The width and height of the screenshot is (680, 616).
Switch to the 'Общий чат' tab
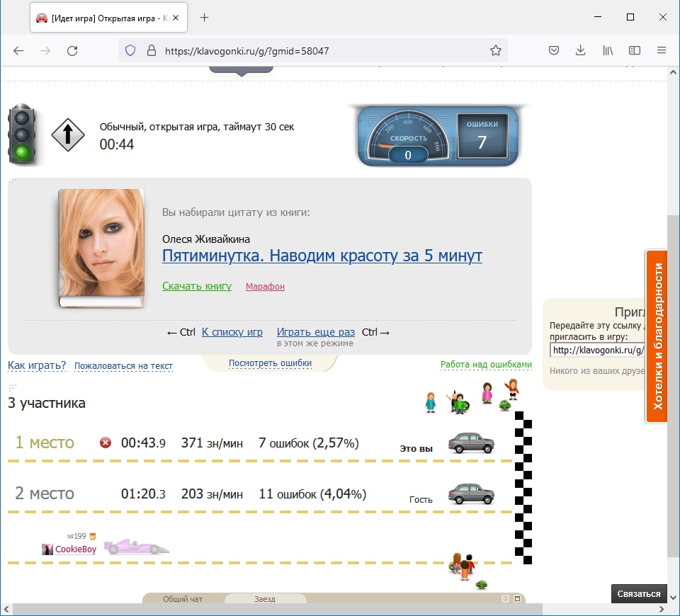tap(183, 599)
